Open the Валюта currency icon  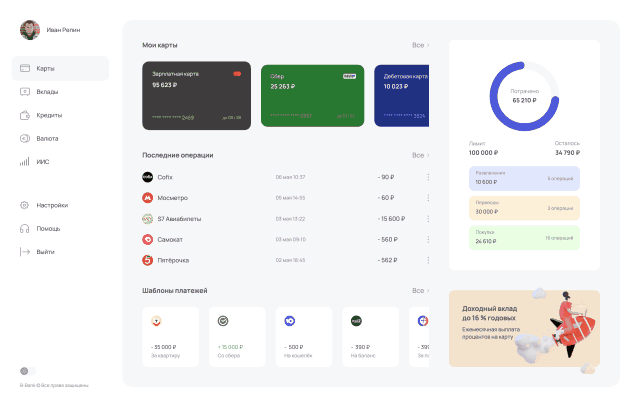point(25,138)
